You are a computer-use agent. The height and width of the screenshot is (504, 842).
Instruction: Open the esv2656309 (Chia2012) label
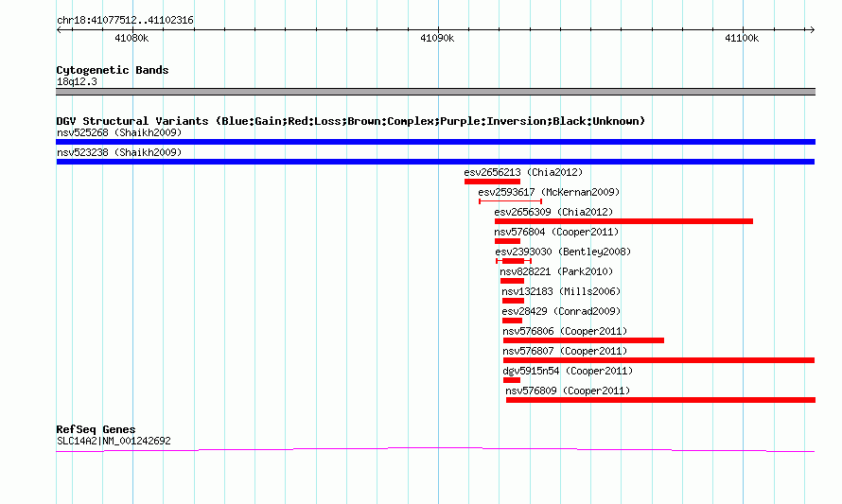(x=553, y=212)
